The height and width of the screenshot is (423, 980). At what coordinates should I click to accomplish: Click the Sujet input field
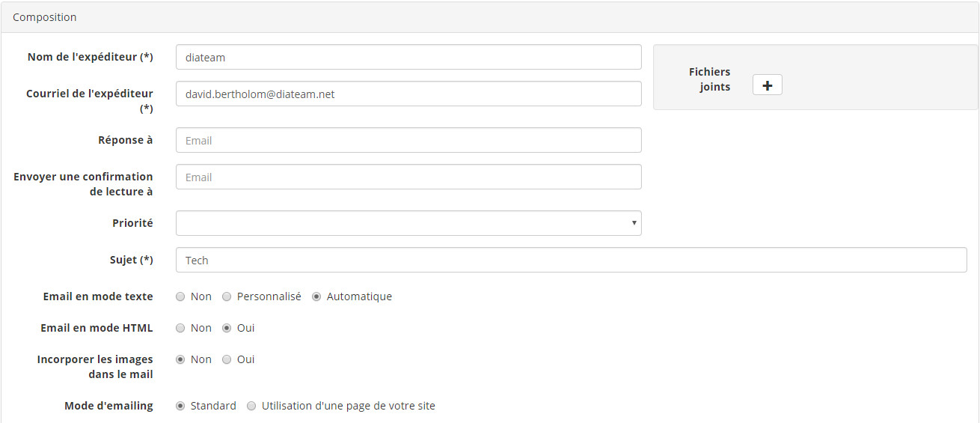[571, 260]
